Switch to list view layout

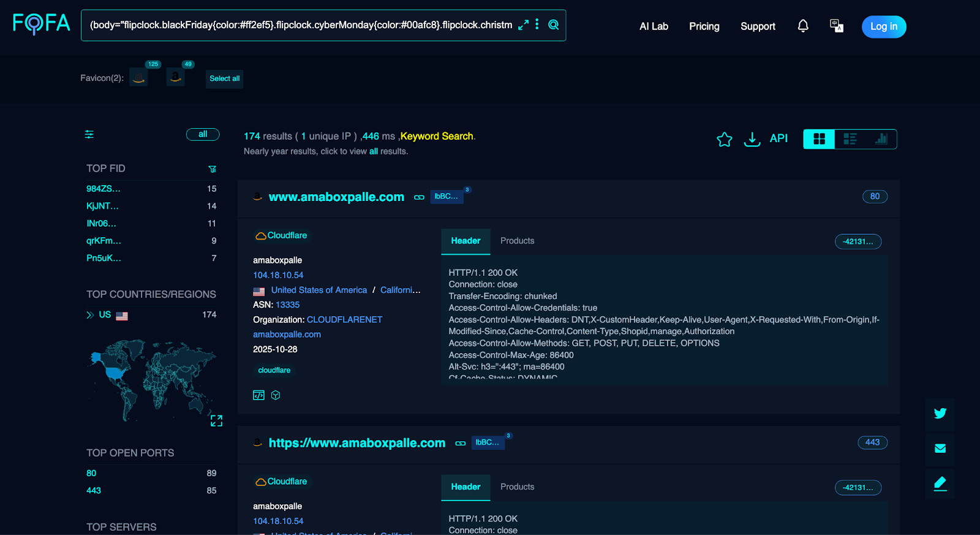(x=850, y=139)
